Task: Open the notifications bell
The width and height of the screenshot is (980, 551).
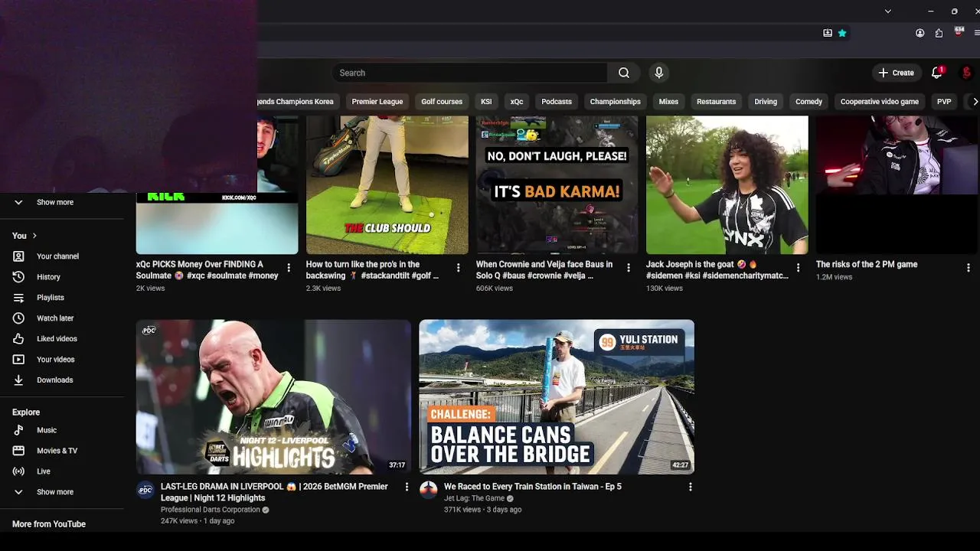Action: (x=936, y=73)
